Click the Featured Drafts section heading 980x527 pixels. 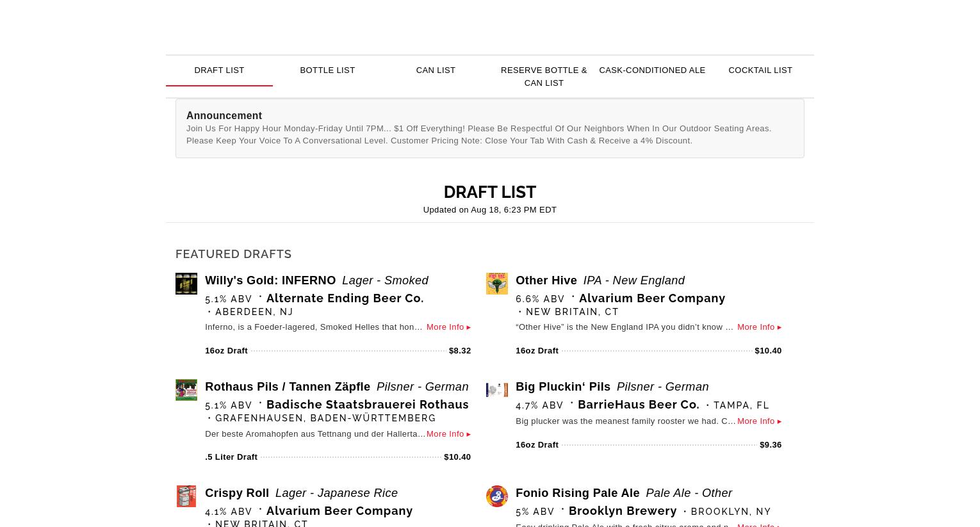click(234, 254)
